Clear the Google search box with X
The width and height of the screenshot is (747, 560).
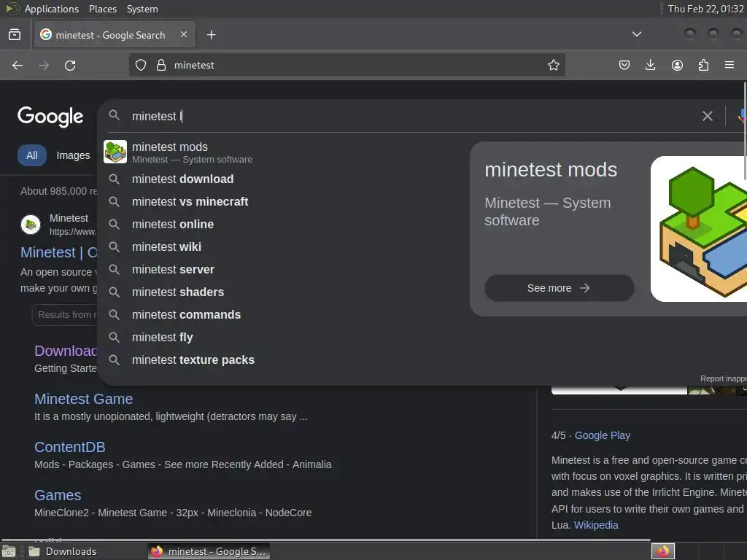click(x=707, y=116)
